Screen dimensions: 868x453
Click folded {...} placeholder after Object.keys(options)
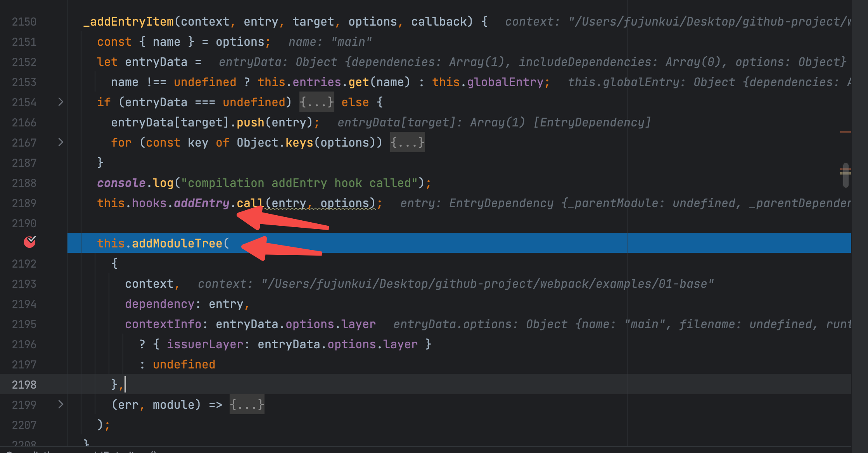coord(407,143)
